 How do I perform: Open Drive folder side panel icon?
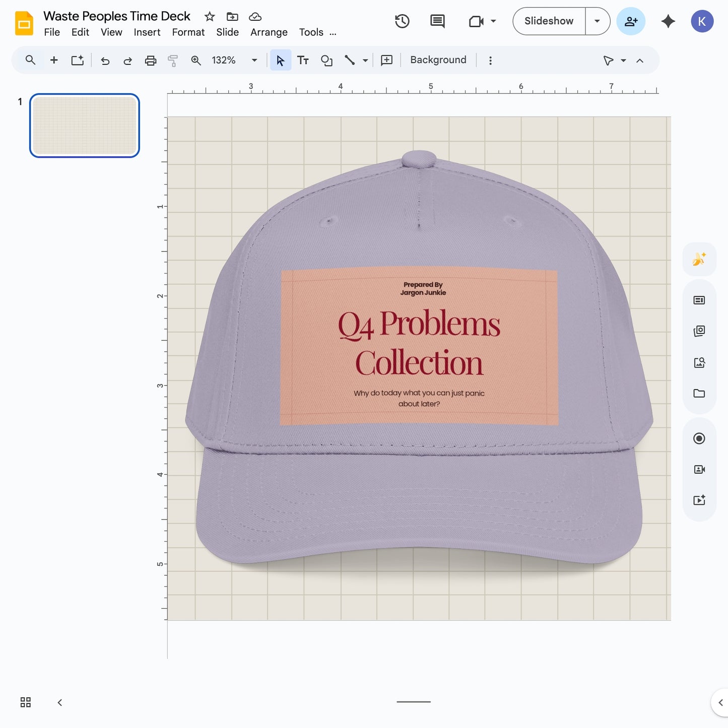tap(699, 393)
